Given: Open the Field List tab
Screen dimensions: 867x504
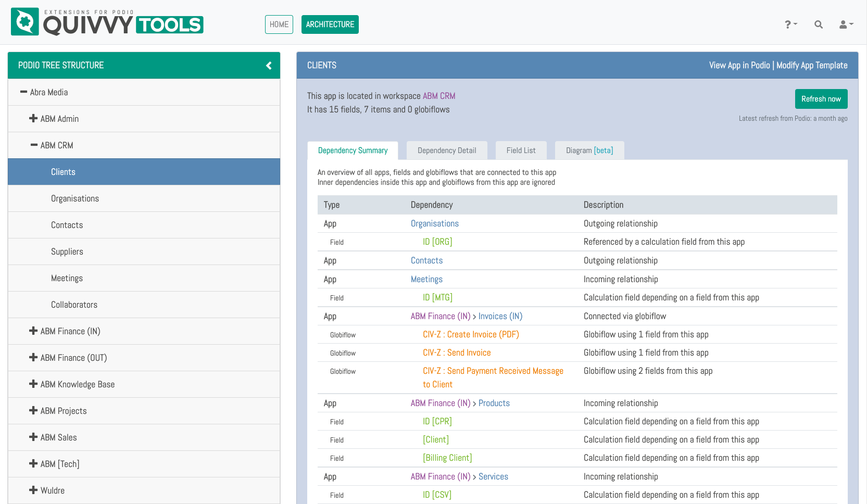Looking at the screenshot, I should (x=521, y=150).
